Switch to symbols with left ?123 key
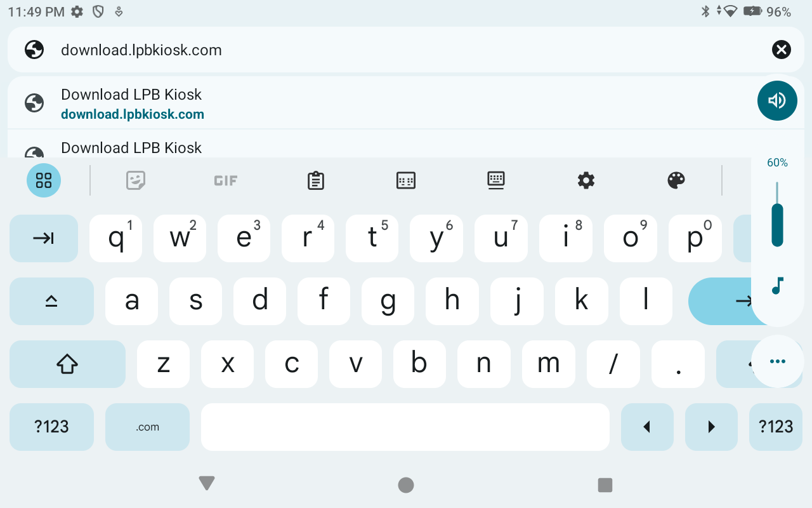This screenshot has height=508, width=812. tap(51, 427)
